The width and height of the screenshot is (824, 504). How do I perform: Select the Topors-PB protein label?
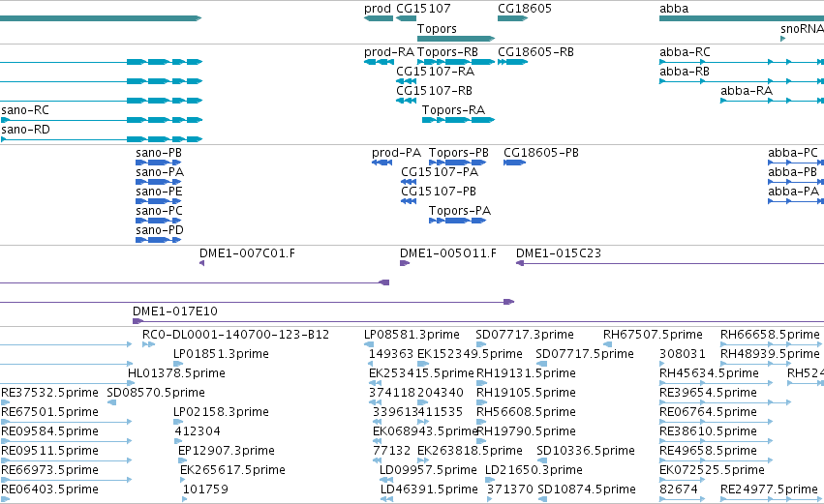[458, 153]
